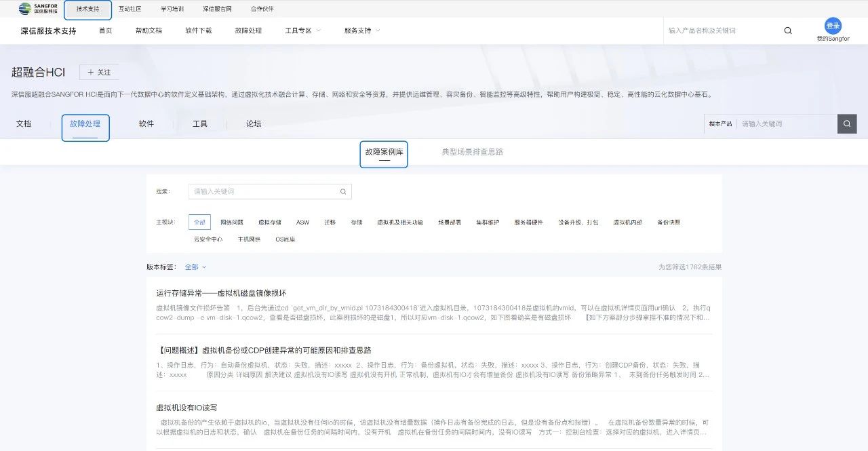Filter by ASW module
This screenshot has width=868, height=451.
pos(302,222)
